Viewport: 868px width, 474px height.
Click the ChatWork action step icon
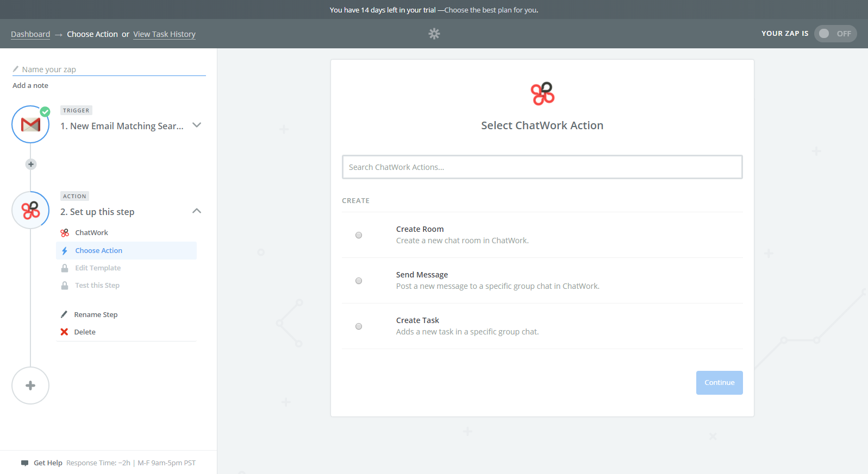click(x=30, y=210)
